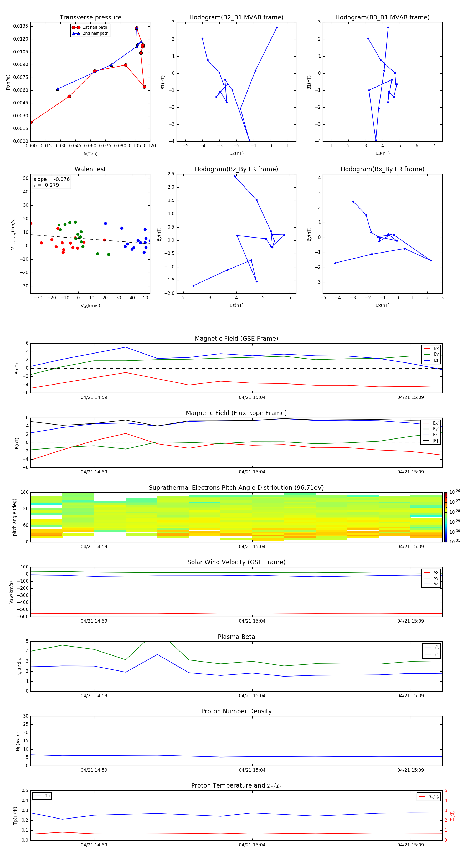
Task: Click the 'r = -0.279' annotation text
Action: [x=46, y=185]
